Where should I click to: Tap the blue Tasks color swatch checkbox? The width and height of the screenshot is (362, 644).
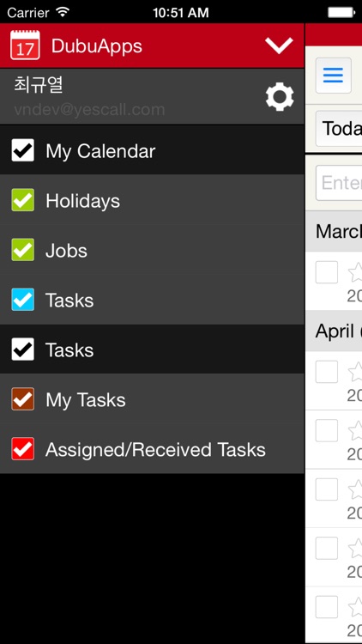pos(23,300)
